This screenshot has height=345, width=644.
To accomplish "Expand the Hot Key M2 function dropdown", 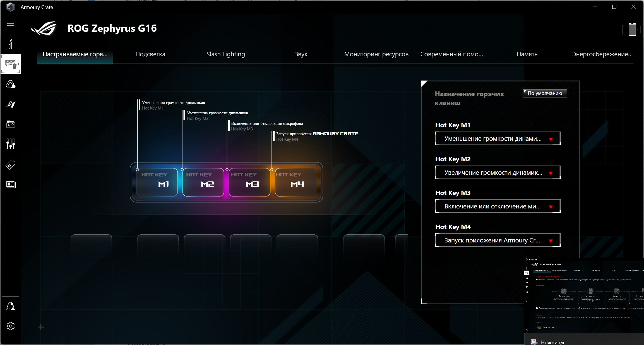I will 498,173.
